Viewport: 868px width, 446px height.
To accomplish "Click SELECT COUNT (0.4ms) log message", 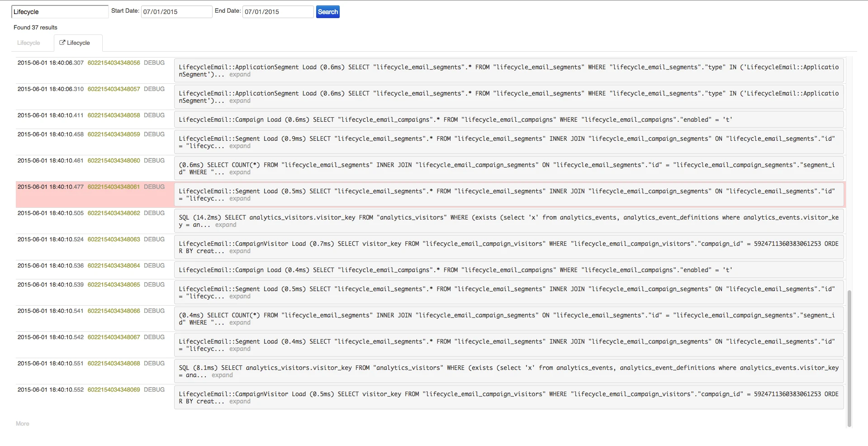I will pyautogui.click(x=509, y=319).
